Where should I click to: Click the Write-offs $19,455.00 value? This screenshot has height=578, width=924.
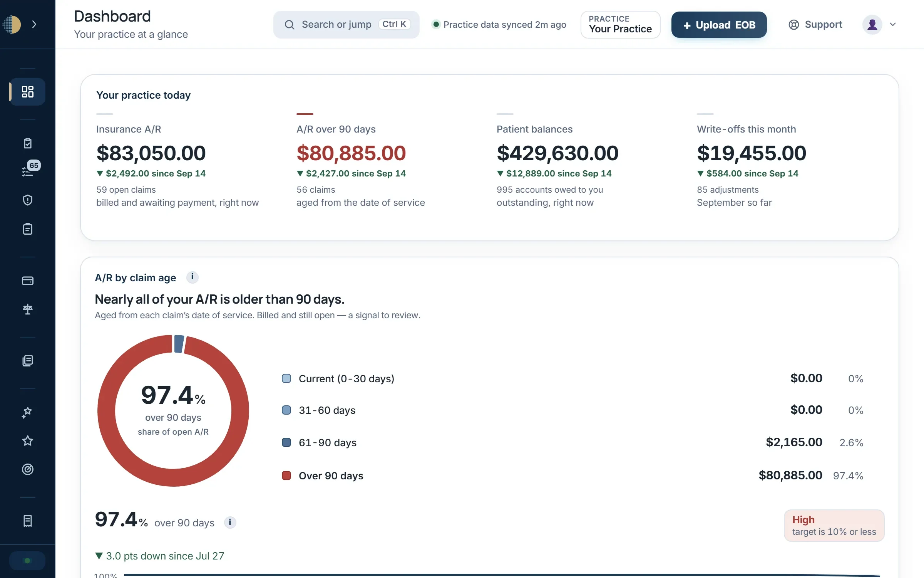point(752,153)
